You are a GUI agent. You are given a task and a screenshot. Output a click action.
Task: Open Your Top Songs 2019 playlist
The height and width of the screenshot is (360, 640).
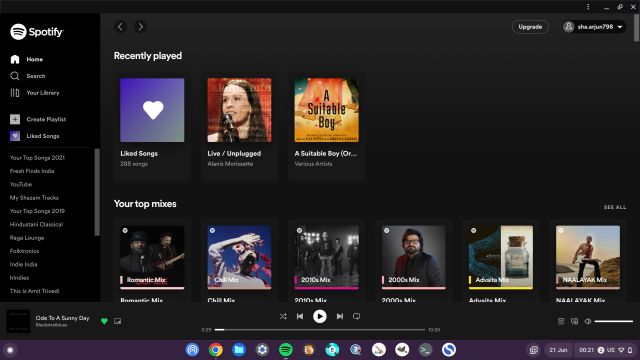click(37, 211)
